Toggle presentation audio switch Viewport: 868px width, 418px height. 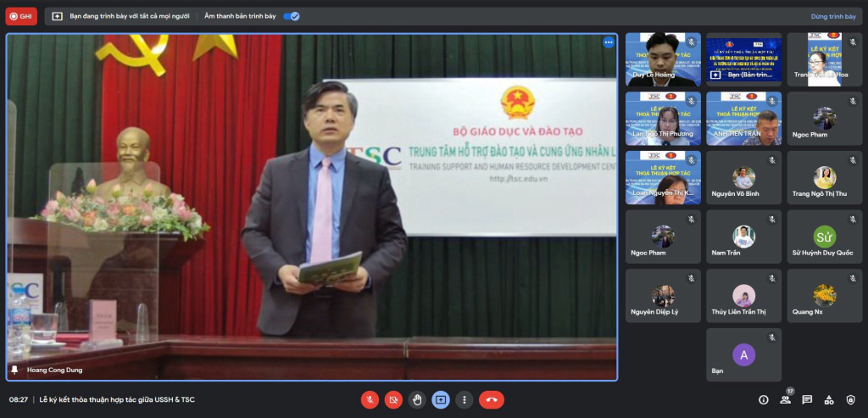(292, 16)
